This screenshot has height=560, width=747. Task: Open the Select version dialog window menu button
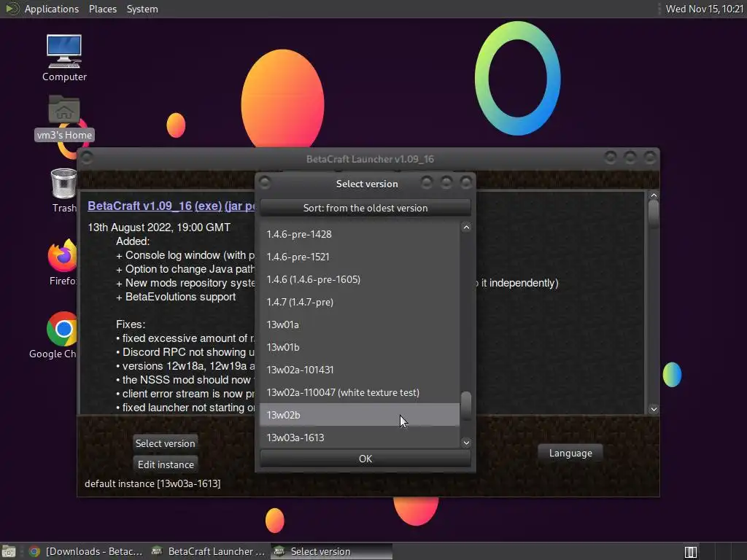point(265,183)
